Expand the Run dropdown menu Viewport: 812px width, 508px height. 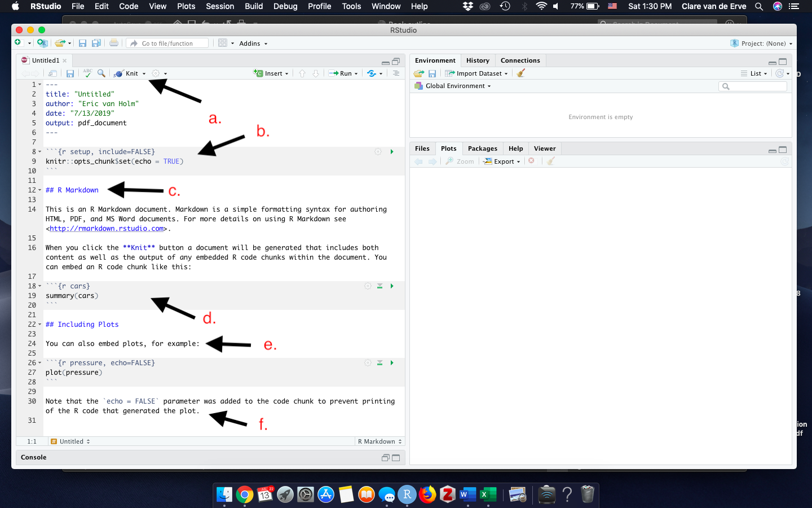356,74
